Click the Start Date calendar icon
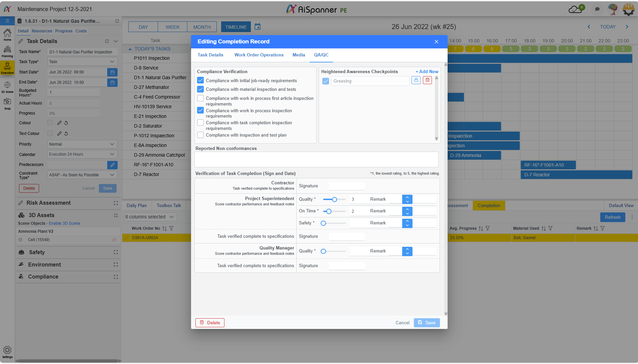638x364 pixels. [x=112, y=72]
